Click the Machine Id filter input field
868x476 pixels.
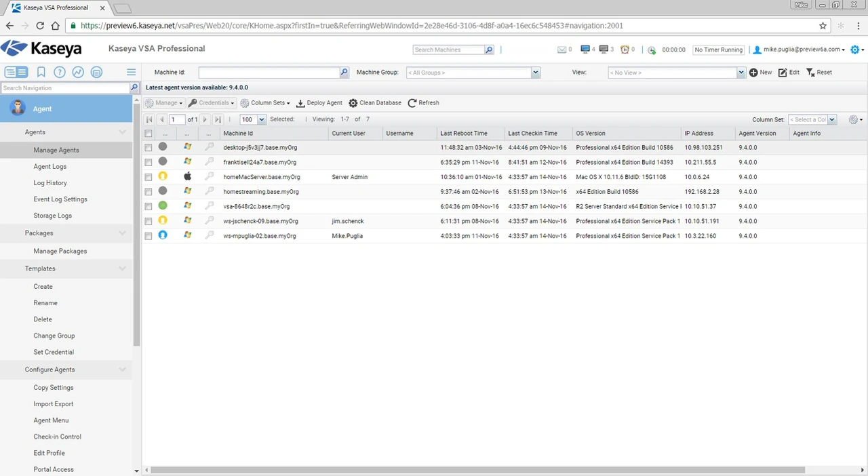pos(269,73)
